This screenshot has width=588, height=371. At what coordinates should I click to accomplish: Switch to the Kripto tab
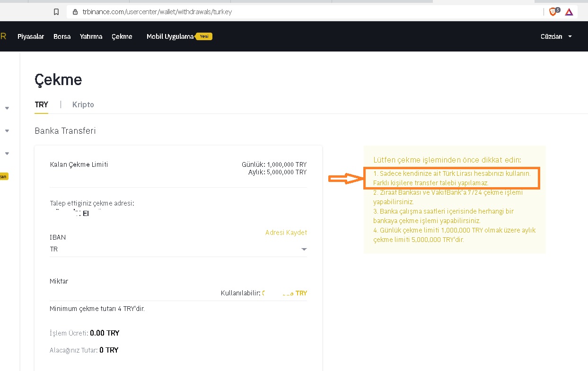[83, 105]
